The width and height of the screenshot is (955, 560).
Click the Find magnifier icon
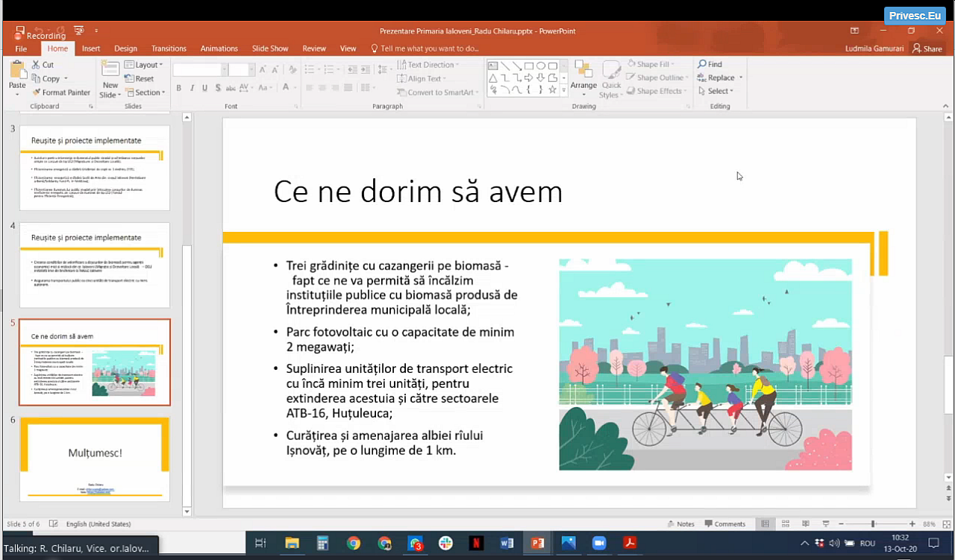coord(702,64)
